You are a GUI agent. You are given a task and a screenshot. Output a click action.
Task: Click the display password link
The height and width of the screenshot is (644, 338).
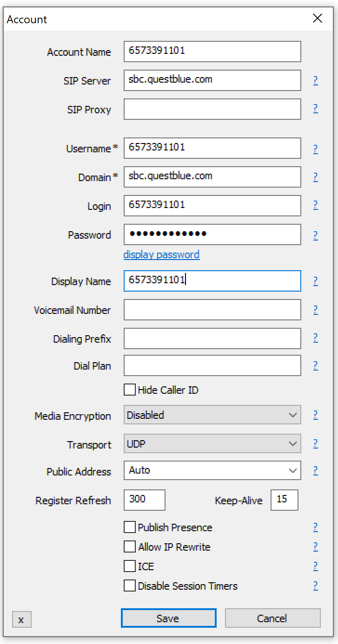pyautogui.click(x=161, y=254)
